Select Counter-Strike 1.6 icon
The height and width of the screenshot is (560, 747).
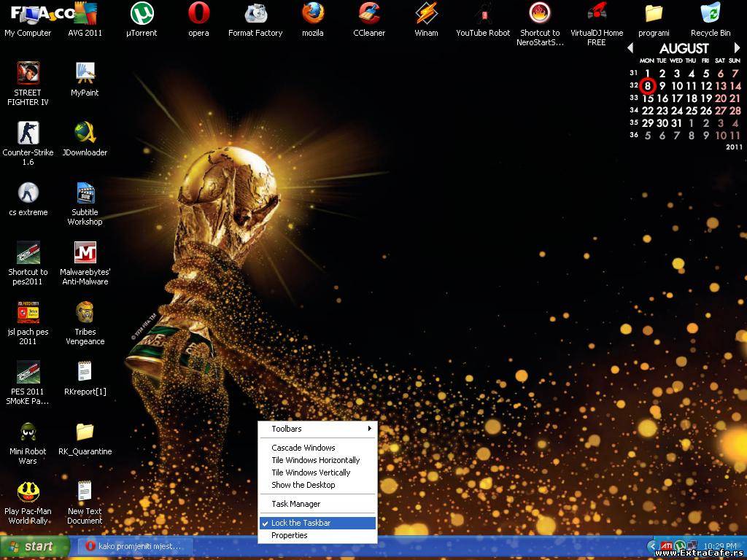(28, 144)
